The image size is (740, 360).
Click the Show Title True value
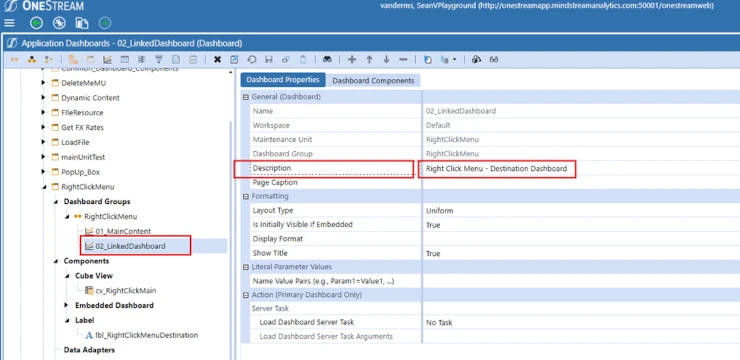coord(581,253)
